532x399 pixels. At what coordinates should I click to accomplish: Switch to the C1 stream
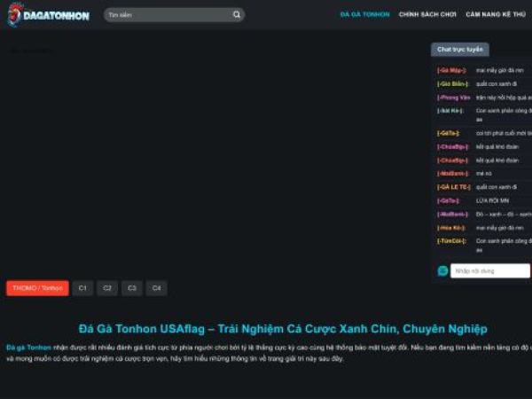tap(82, 288)
